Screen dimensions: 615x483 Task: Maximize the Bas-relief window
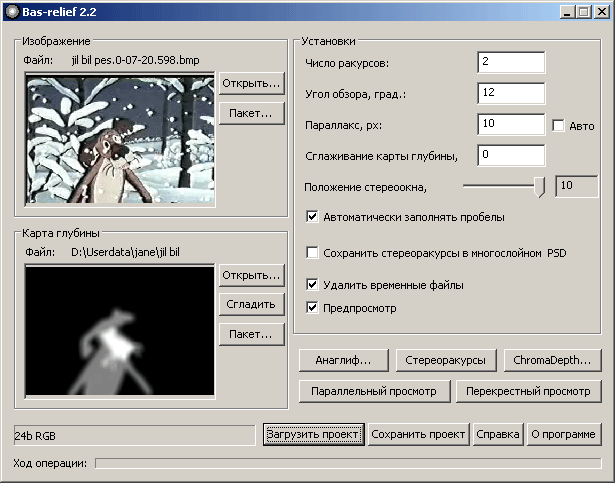coord(583,12)
